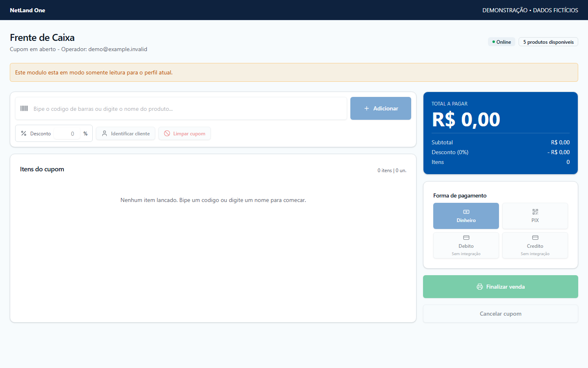Viewport: 588px width, 368px height.
Task: Click the prohibition icon on Limpar cupom
Action: [x=167, y=134]
